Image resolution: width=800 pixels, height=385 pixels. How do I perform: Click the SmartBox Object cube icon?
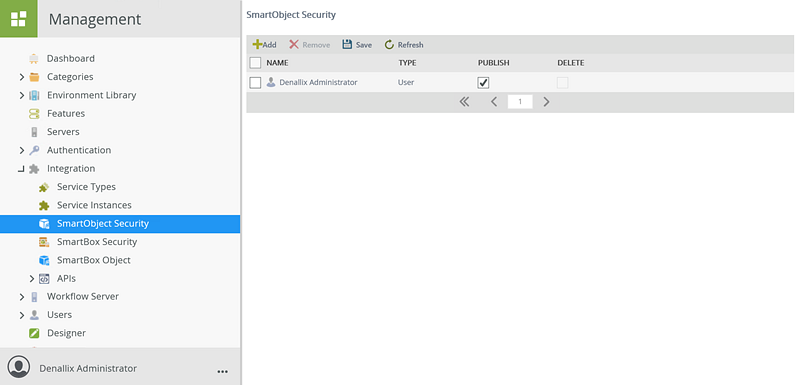(44, 261)
